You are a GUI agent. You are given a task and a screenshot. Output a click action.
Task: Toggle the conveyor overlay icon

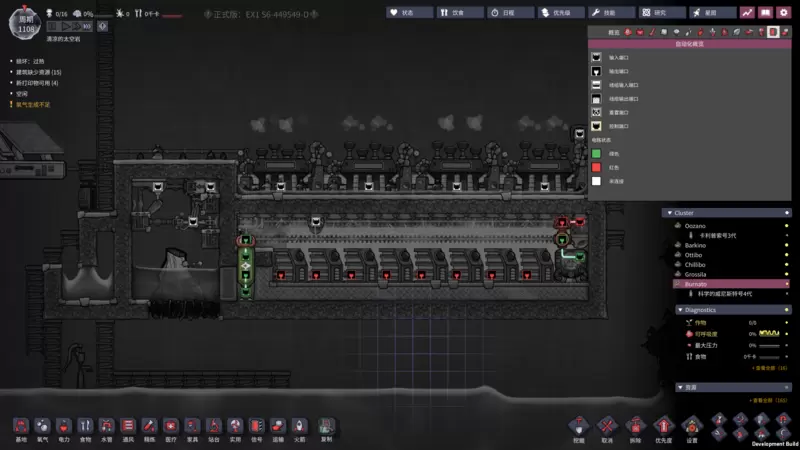tap(785, 32)
